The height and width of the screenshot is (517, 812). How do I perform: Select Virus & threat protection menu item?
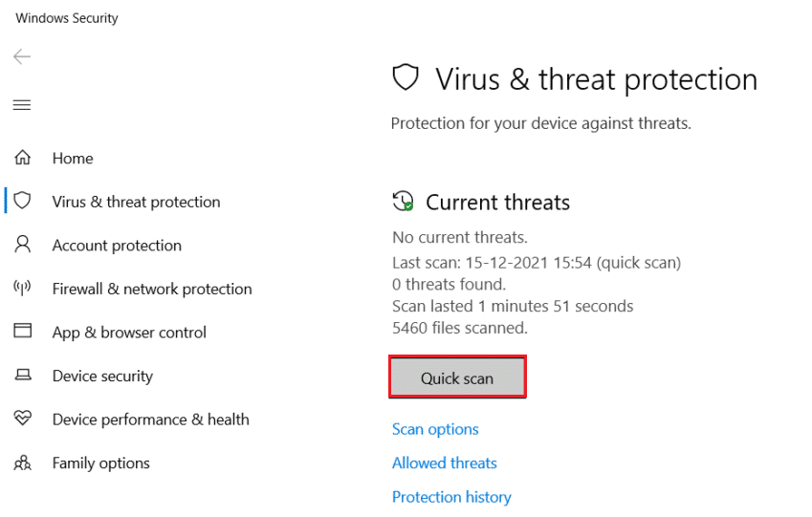point(136,202)
